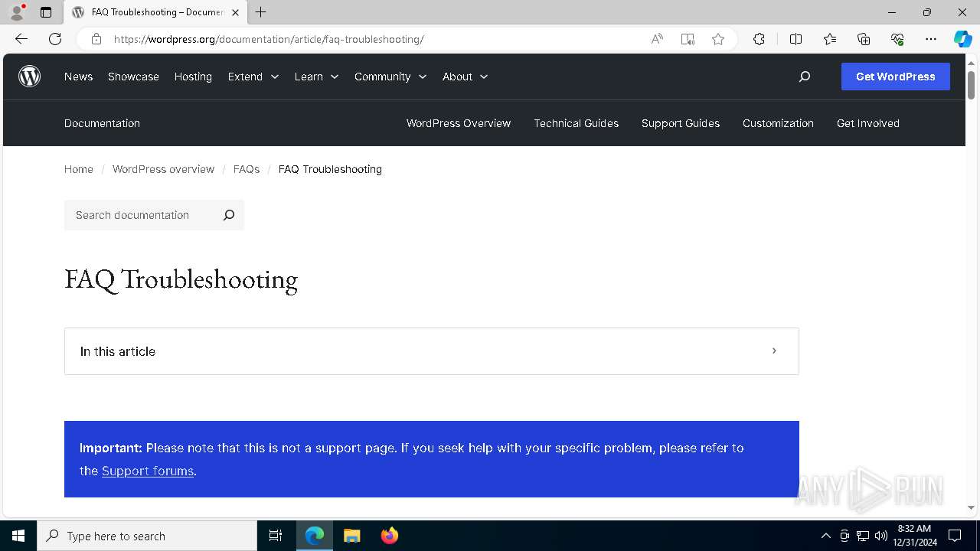Screen dimensions: 980x551
Task: Open browser Collections
Action: pyautogui.click(x=864, y=39)
